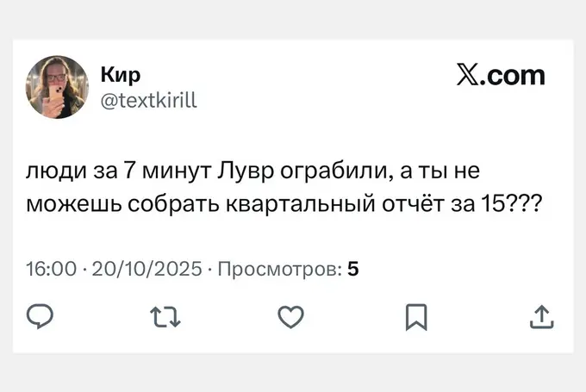Click the view count number 5
Viewport: 586px width, 392px height.
click(353, 270)
